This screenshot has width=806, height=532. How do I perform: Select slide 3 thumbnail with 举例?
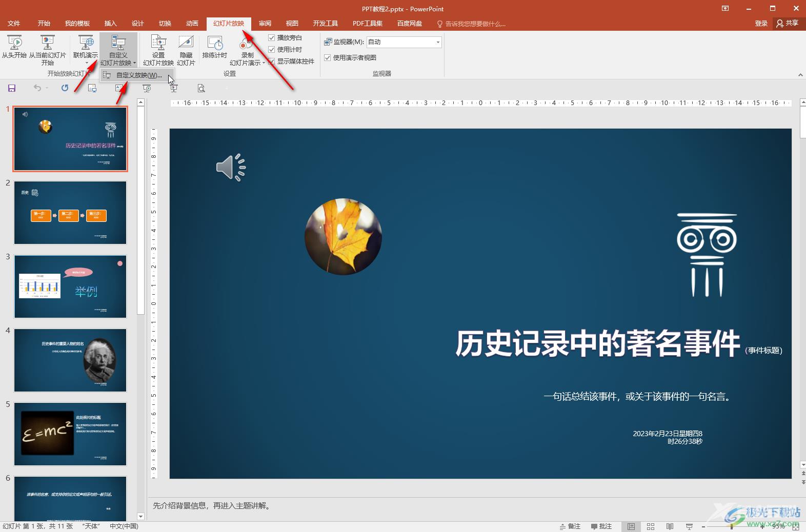pos(70,287)
